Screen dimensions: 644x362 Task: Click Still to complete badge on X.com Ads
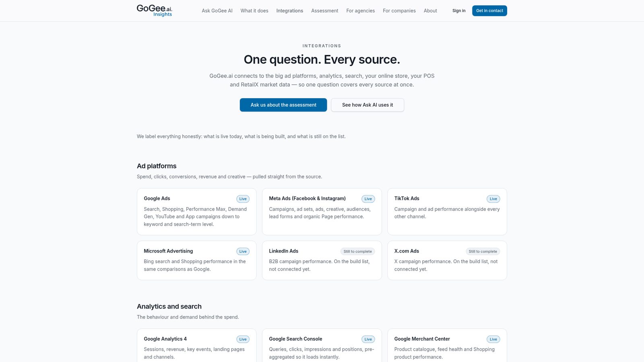tap(483, 251)
